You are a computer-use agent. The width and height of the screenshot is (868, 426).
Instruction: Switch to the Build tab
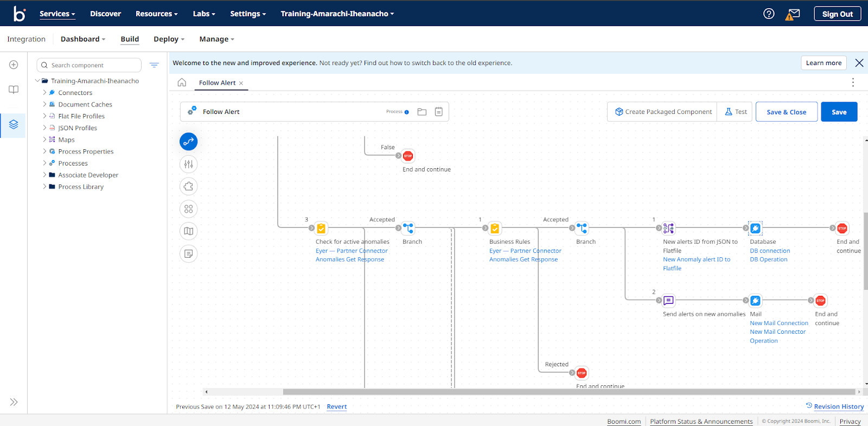(x=130, y=39)
